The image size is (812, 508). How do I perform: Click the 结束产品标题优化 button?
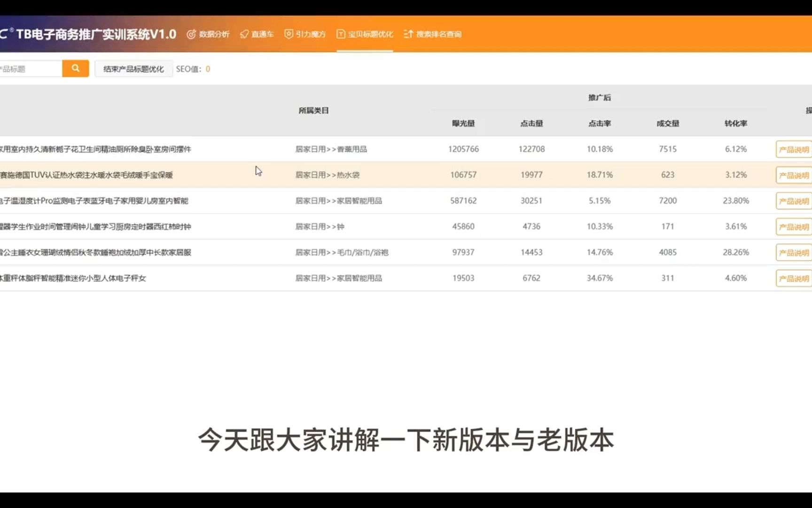point(133,69)
